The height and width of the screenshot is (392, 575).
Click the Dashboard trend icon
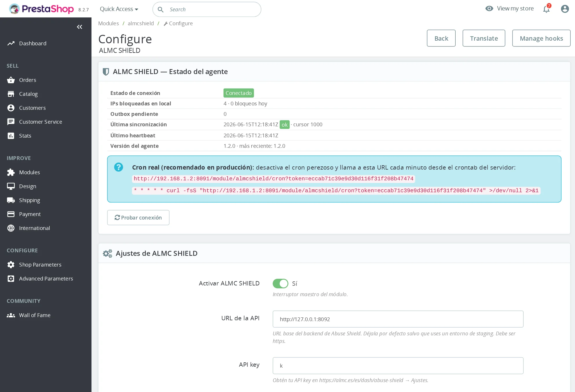11,44
